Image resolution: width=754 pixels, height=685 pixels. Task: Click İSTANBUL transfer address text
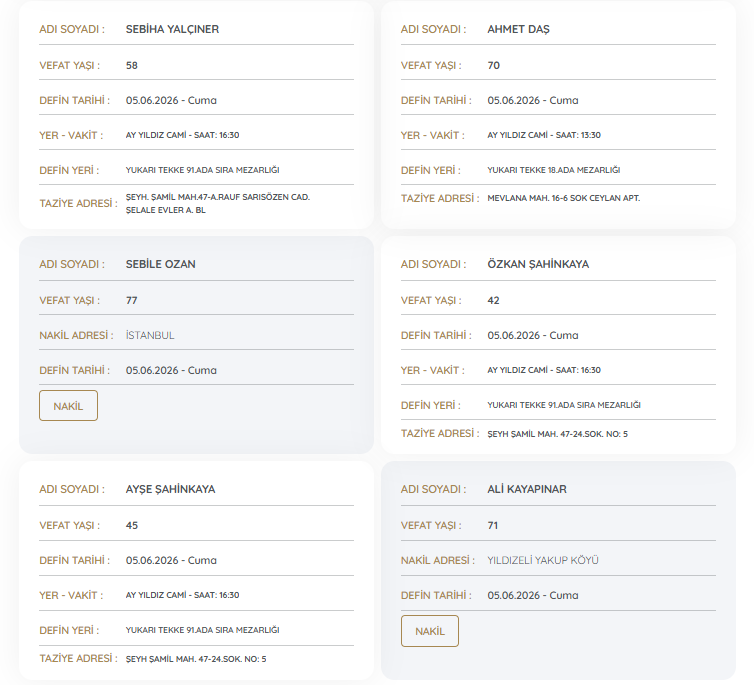(150, 335)
